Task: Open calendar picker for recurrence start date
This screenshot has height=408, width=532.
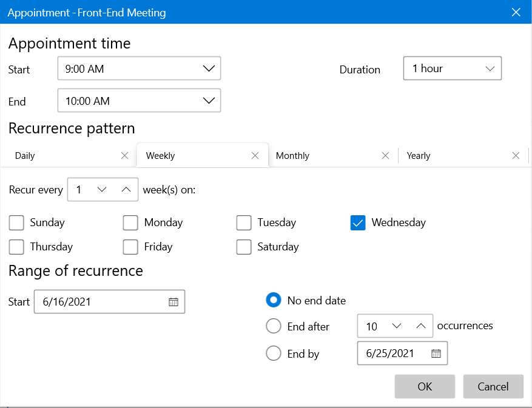Action: pyautogui.click(x=173, y=302)
